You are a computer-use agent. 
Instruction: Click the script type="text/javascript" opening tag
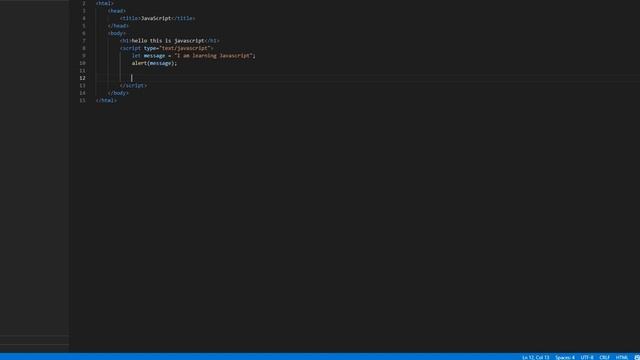[167, 48]
